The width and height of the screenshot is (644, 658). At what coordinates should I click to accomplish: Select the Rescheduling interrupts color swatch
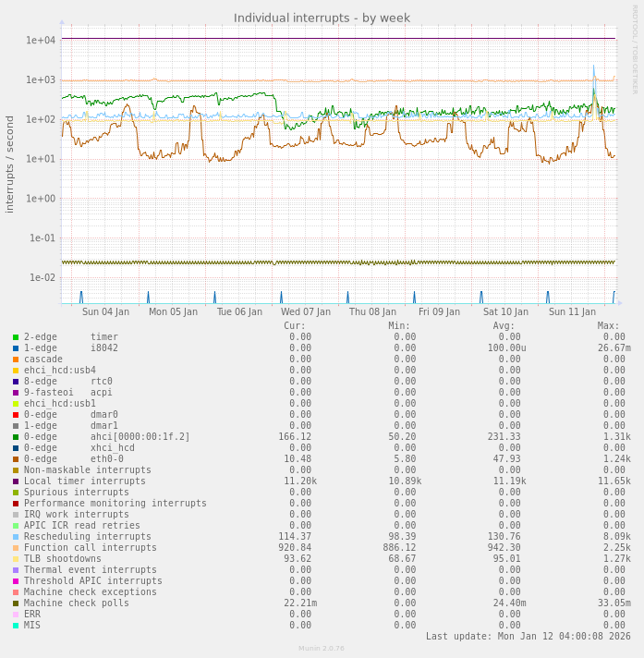pyautogui.click(x=16, y=537)
